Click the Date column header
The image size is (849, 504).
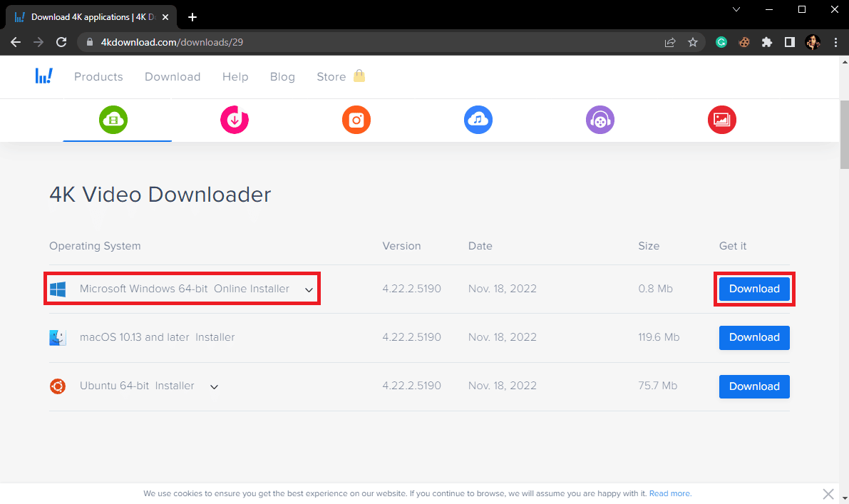(x=480, y=246)
